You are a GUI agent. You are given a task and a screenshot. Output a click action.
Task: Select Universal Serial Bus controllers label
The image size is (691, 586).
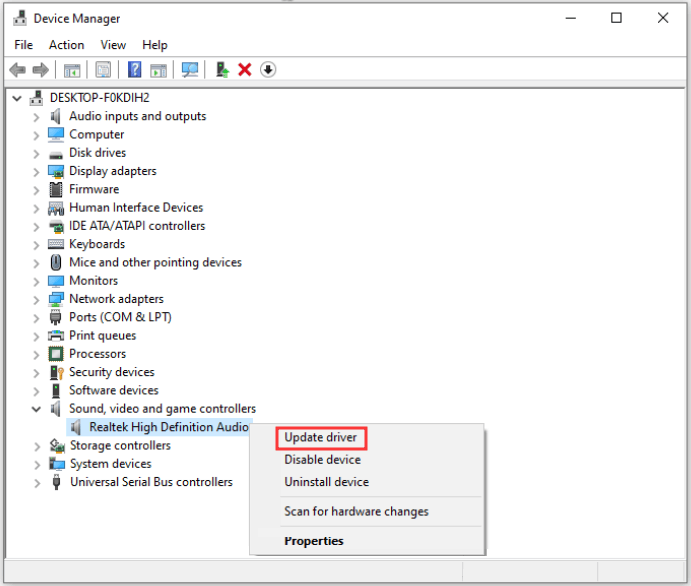[151, 482]
